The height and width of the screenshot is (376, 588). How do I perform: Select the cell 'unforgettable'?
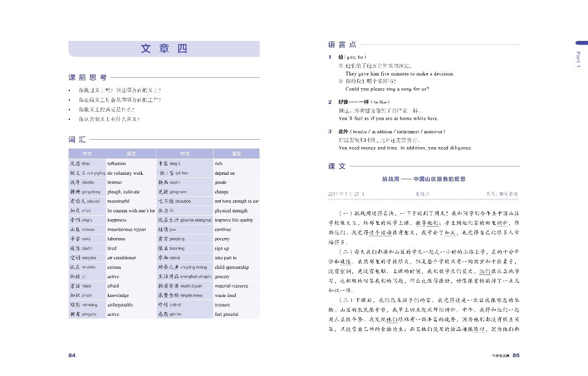pyautogui.click(x=131, y=305)
